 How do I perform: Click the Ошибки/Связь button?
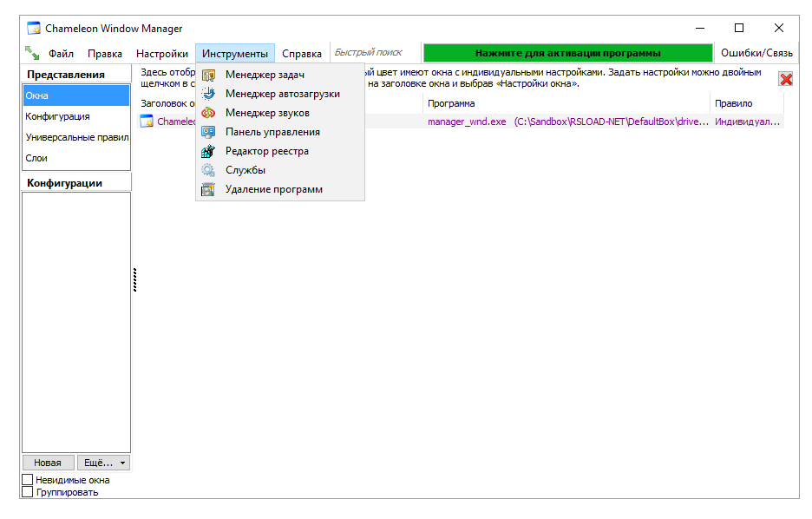pyautogui.click(x=756, y=53)
